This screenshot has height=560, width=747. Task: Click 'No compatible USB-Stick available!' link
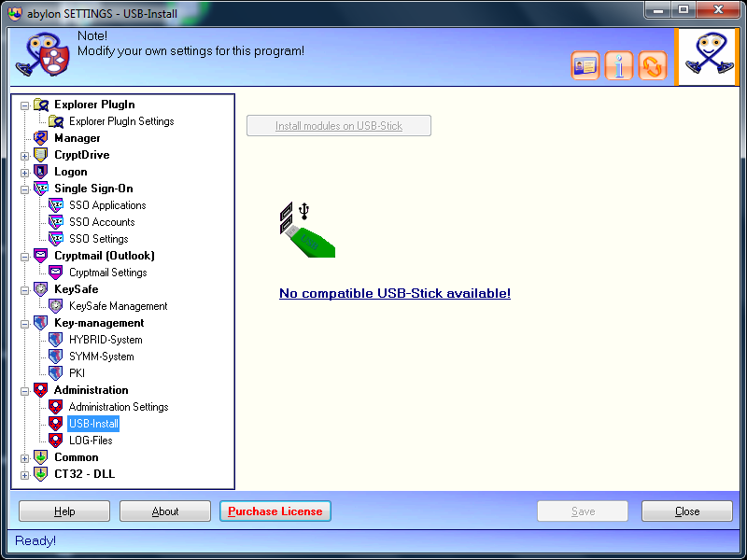(395, 293)
